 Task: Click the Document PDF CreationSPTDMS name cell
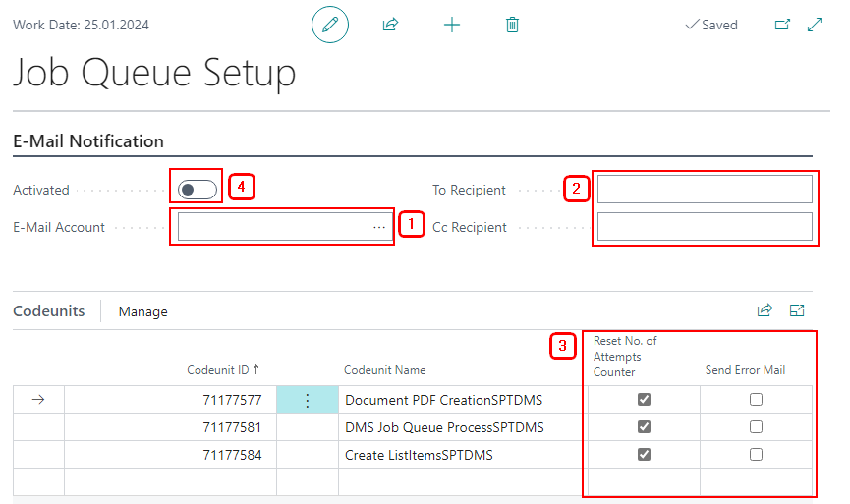(461, 400)
